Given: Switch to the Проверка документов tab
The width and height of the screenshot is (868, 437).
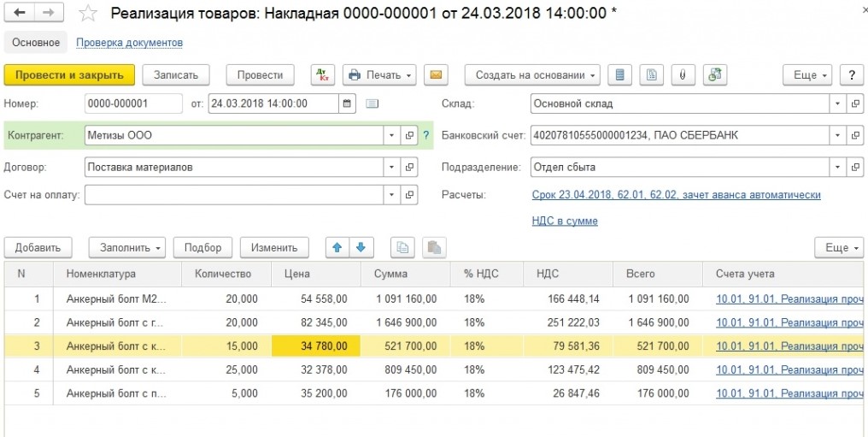Looking at the screenshot, I should point(129,42).
